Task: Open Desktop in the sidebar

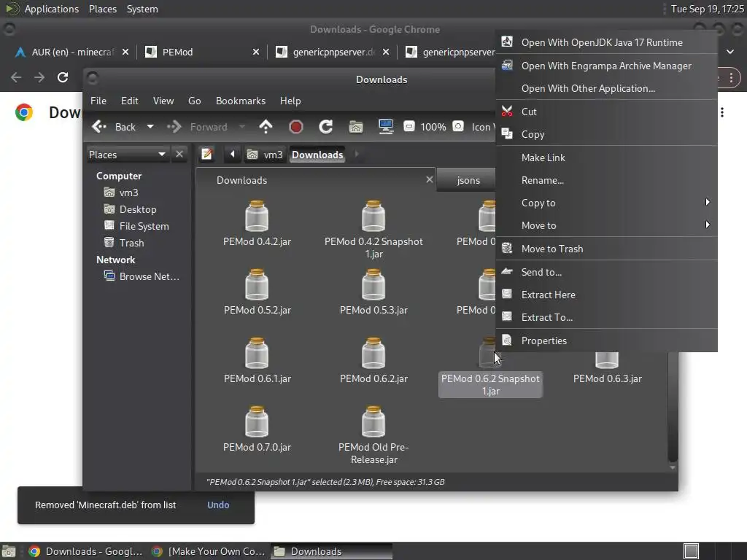Action: click(x=138, y=209)
